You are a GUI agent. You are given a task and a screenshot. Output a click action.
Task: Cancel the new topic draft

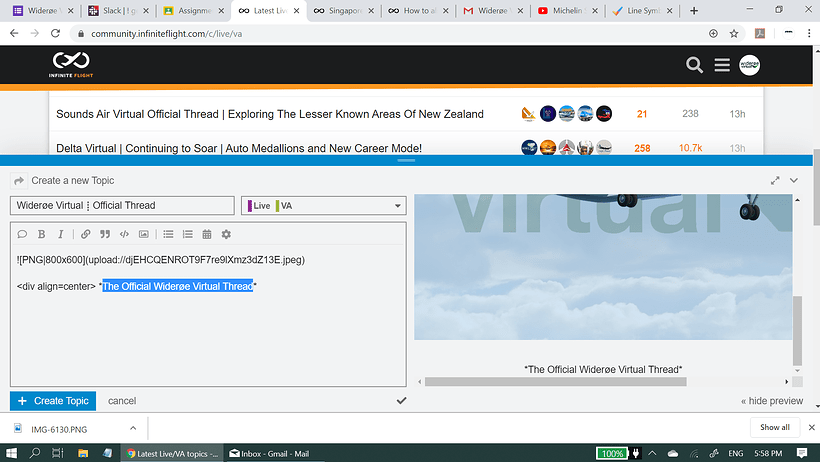[x=122, y=401]
